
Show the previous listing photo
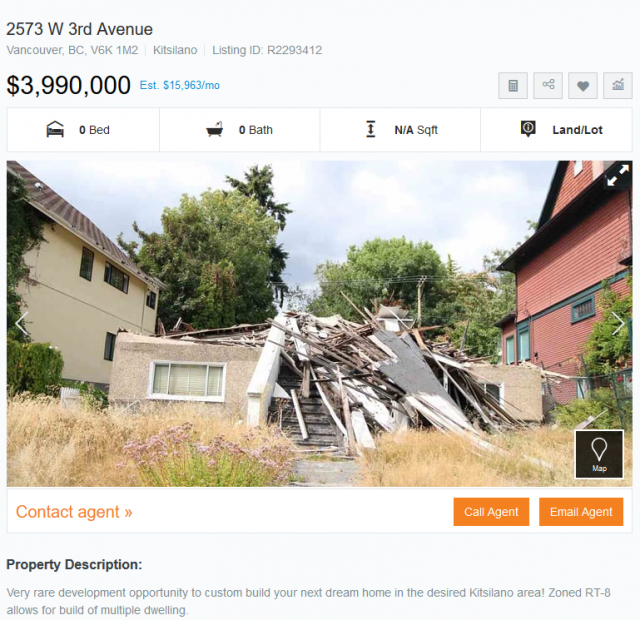[22, 323]
